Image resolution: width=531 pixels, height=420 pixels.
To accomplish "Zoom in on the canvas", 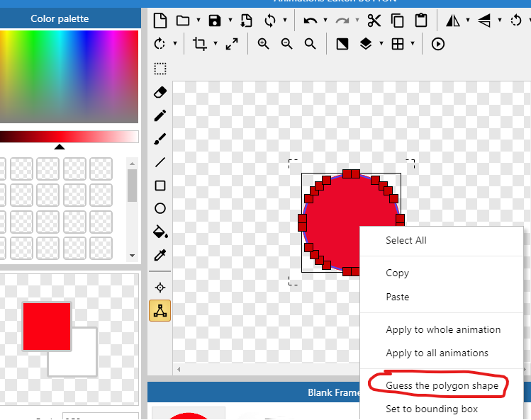I will 263,44.
